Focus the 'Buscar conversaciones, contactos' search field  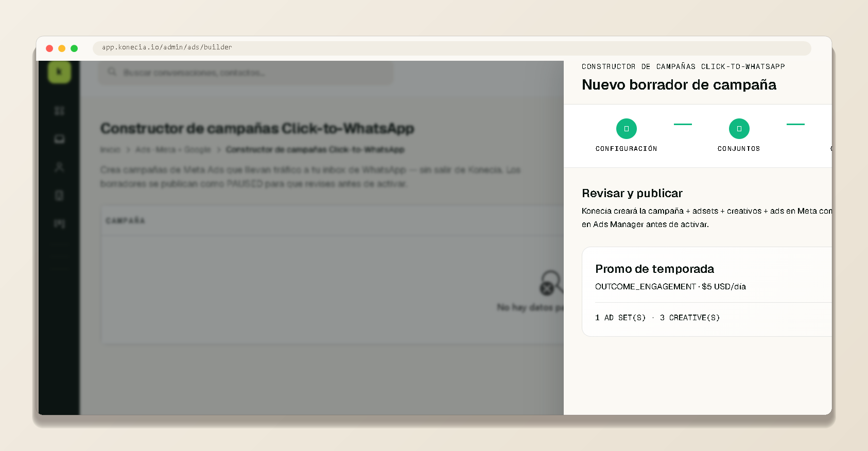tap(246, 72)
